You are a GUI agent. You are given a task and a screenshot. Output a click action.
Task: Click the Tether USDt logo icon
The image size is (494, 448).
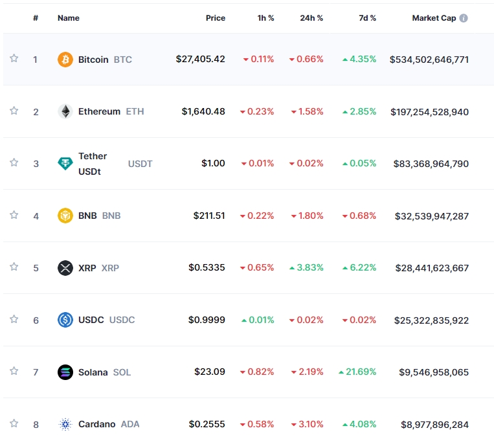(65, 164)
